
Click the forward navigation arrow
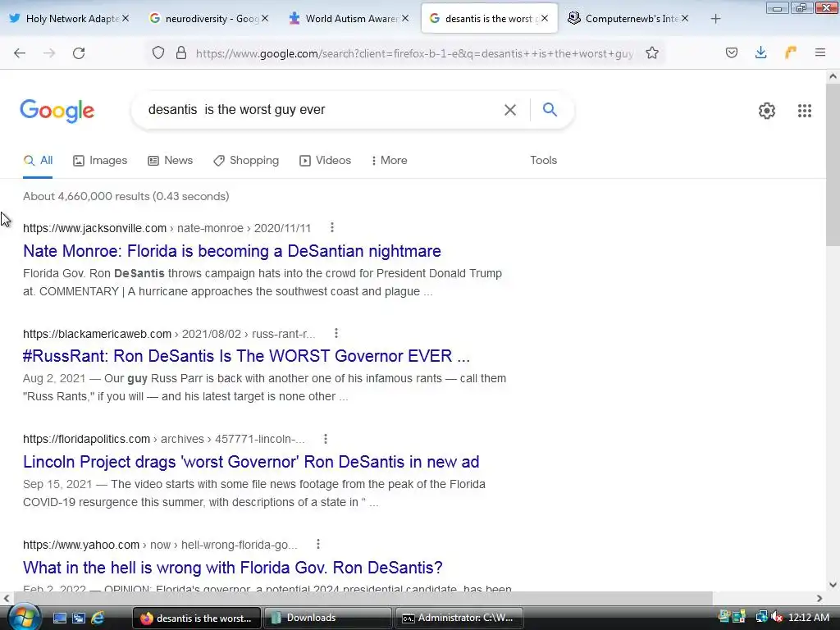[49, 53]
